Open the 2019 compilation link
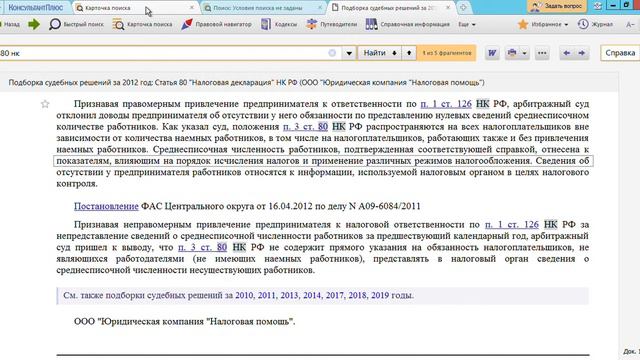Viewport: 640px width, 360px height. 380,296
